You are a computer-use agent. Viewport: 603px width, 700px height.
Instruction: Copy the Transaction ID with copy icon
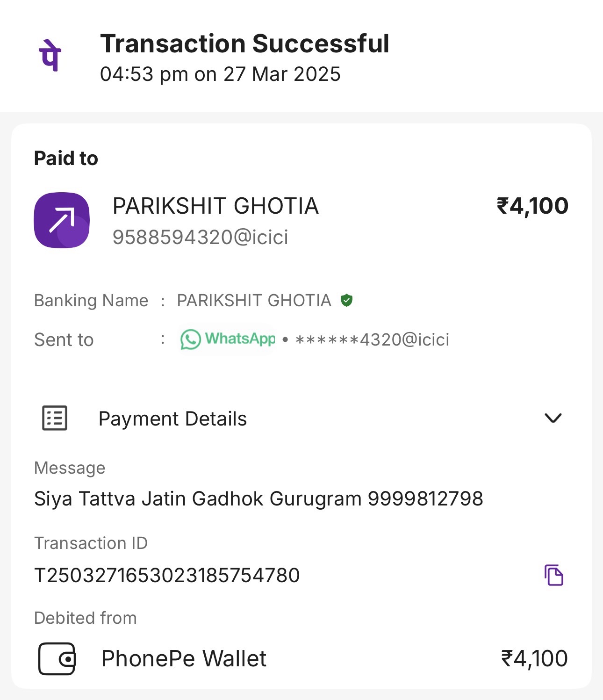(554, 575)
